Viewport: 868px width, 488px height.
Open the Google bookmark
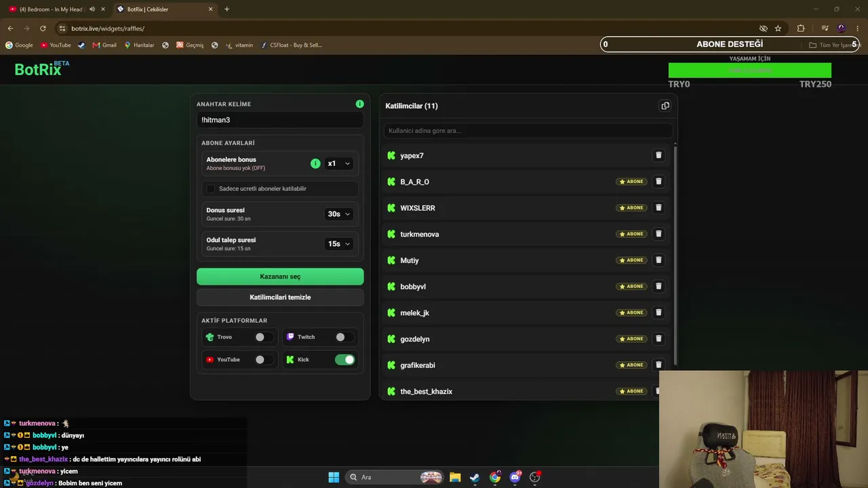pyautogui.click(x=19, y=45)
